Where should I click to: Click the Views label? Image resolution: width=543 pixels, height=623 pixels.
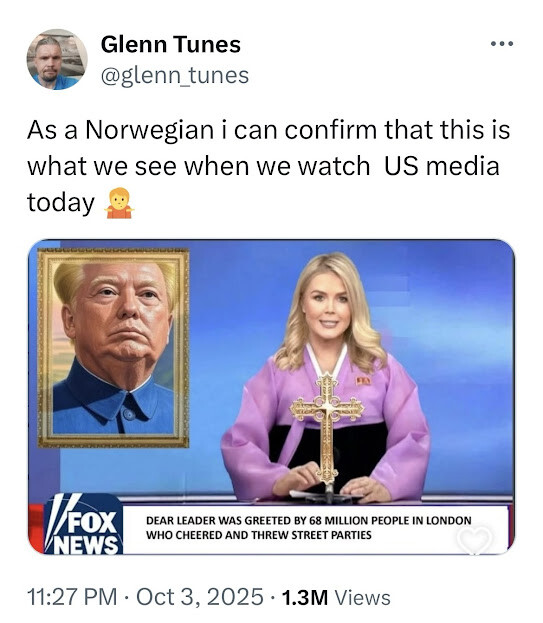point(363,597)
